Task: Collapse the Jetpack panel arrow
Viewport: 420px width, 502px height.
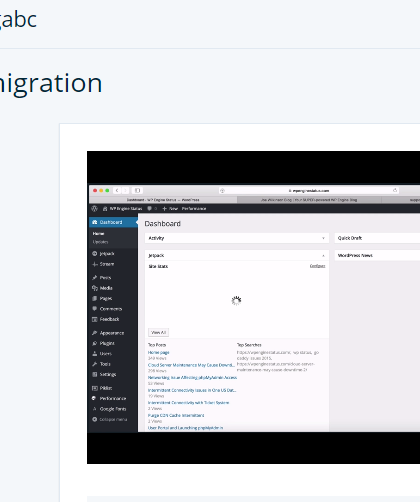Action: coord(323,255)
